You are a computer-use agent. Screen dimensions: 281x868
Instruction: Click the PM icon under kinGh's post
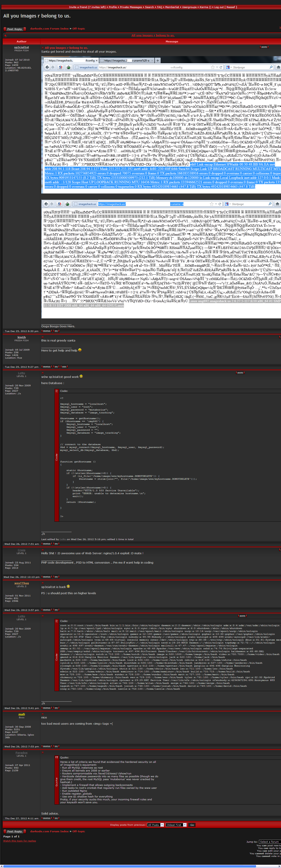tap(56, 367)
